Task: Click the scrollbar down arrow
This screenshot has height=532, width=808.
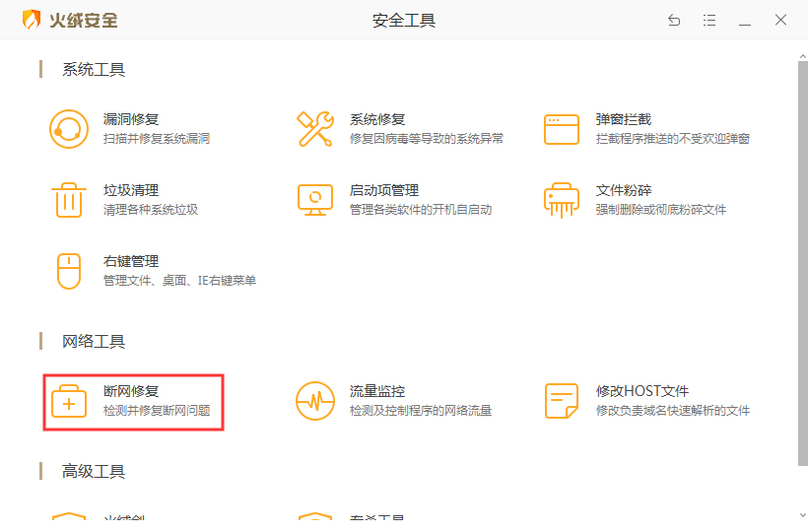Action: tap(801, 514)
